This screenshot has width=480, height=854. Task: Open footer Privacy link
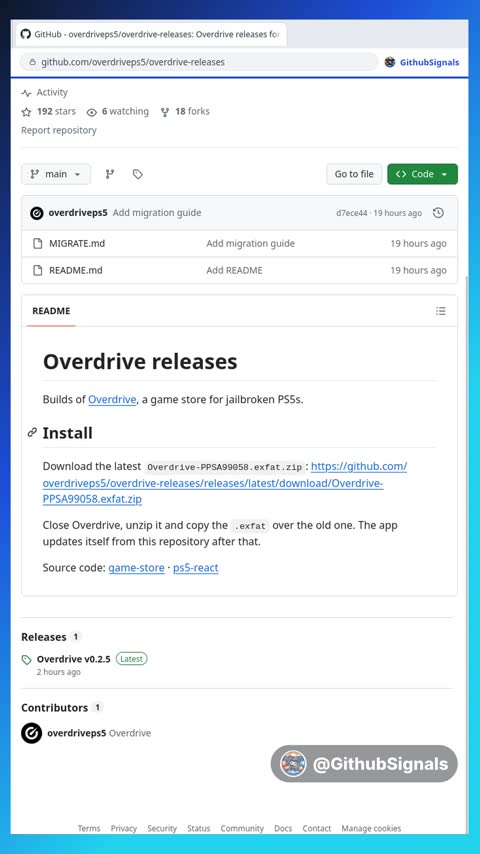124,828
